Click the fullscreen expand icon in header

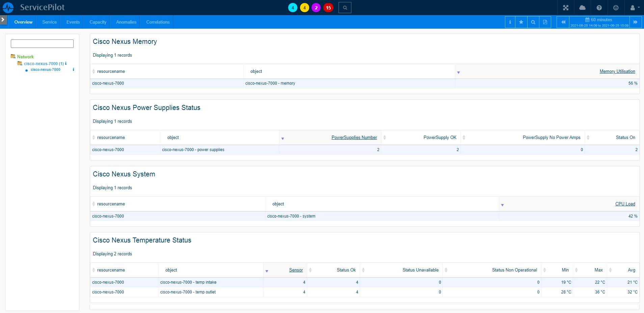click(x=566, y=7)
